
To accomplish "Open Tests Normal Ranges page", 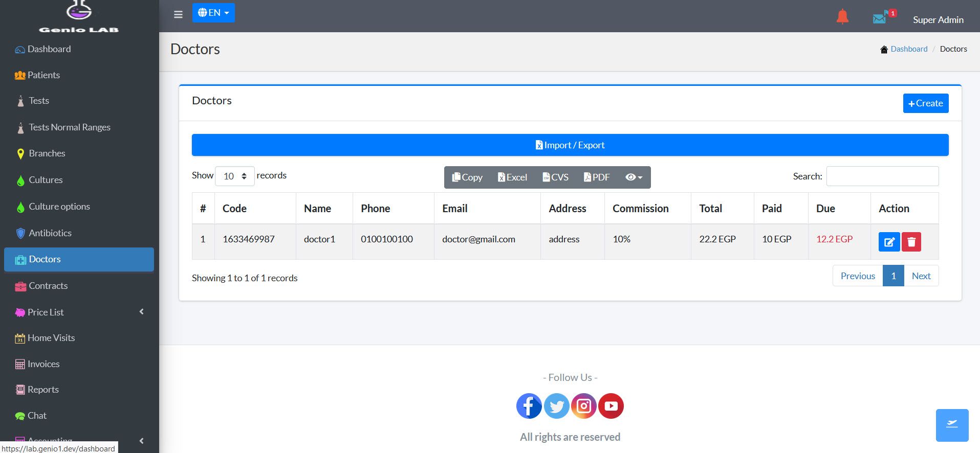I will (79, 127).
